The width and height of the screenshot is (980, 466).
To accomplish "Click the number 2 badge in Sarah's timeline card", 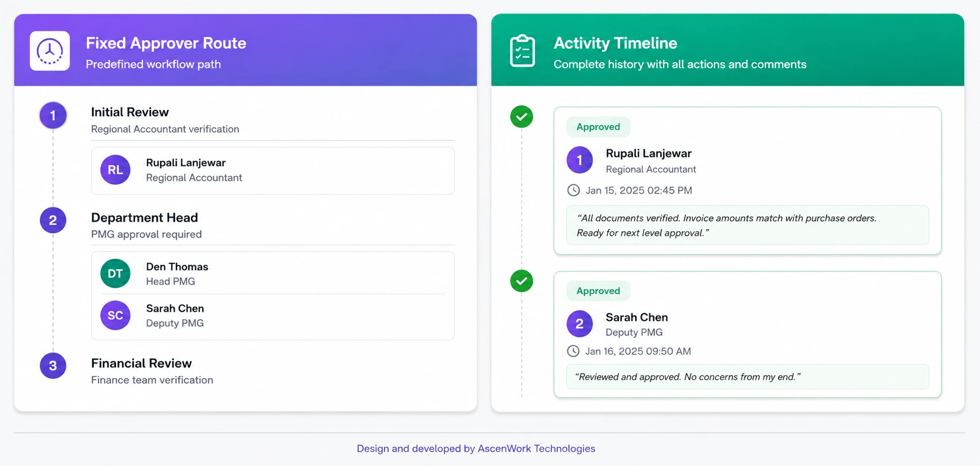I will coord(580,324).
